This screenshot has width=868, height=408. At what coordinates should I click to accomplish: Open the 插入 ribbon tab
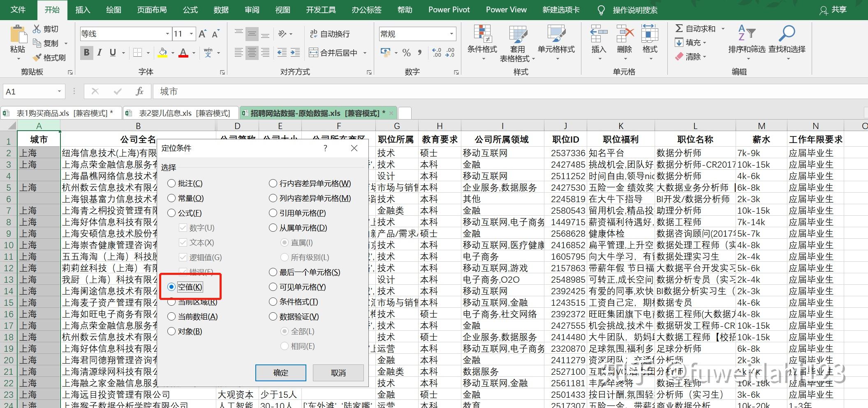(83, 10)
